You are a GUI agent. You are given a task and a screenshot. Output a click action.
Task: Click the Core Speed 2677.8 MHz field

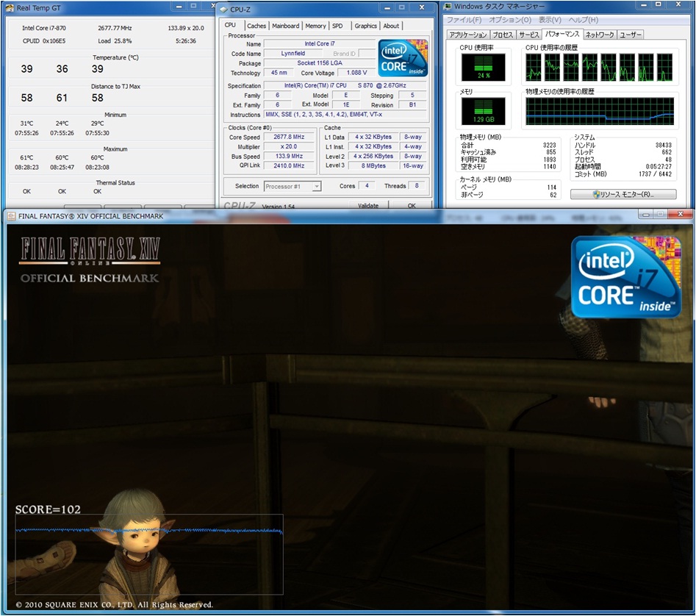[289, 137]
